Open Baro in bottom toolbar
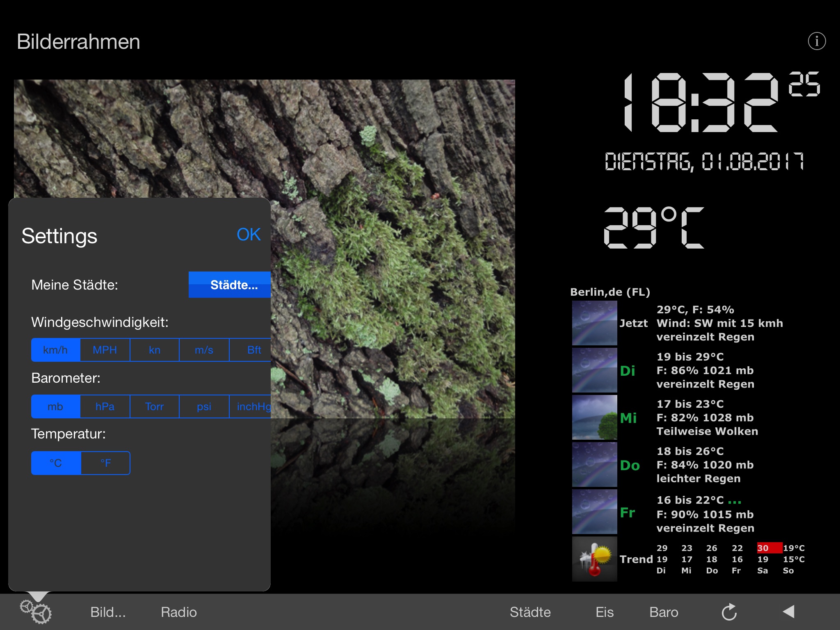Viewport: 840px width, 630px height. 664,612
